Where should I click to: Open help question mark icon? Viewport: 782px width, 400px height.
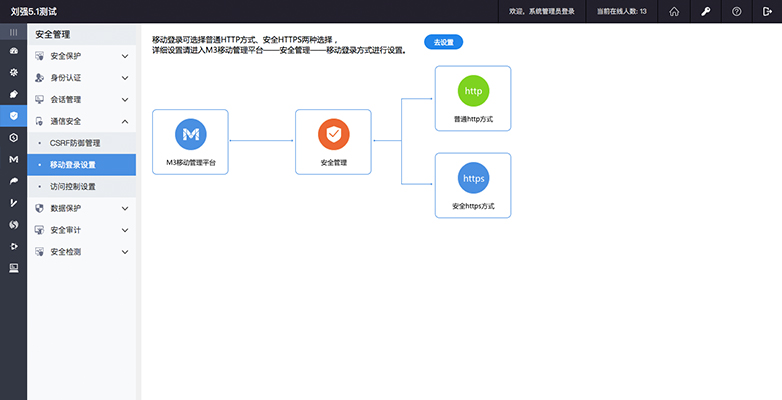tap(737, 11)
